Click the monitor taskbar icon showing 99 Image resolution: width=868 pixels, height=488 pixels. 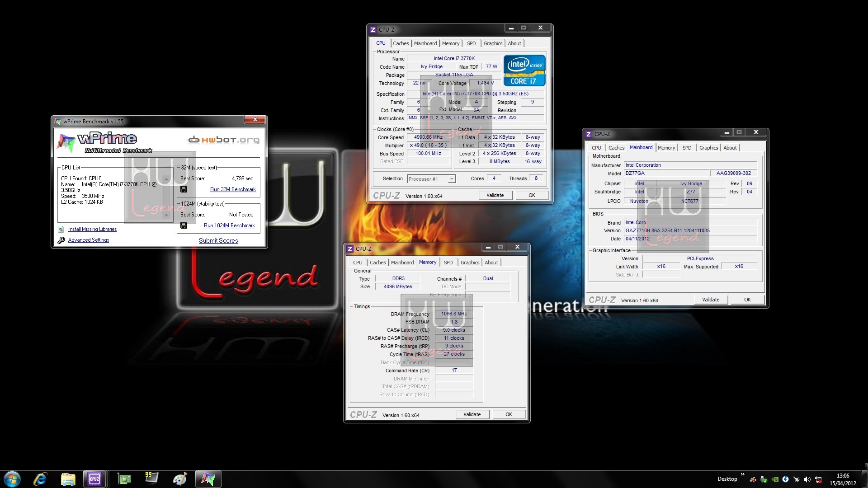pyautogui.click(x=151, y=478)
